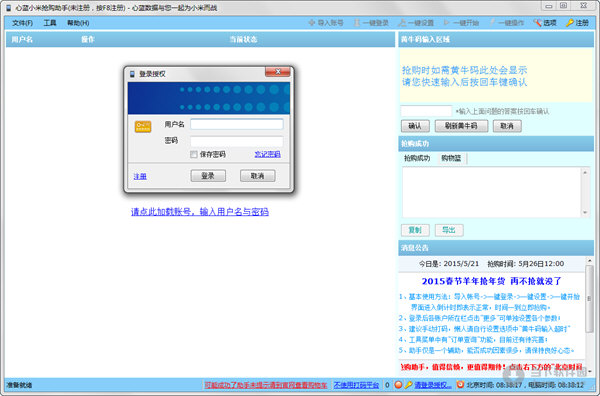600x396 pixels.
Task: Click the 一键开始 one-click start toolbar icon
Action: [x=447, y=23]
